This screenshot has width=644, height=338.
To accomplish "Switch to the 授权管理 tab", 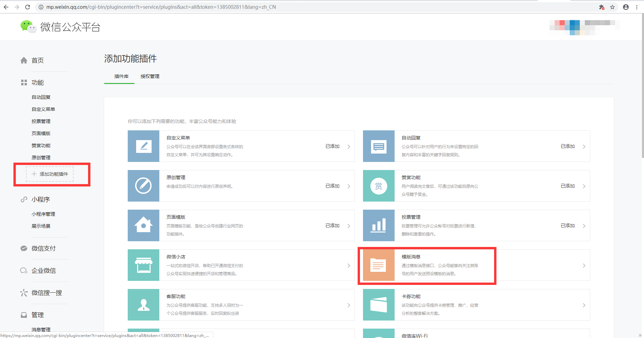I will [150, 76].
